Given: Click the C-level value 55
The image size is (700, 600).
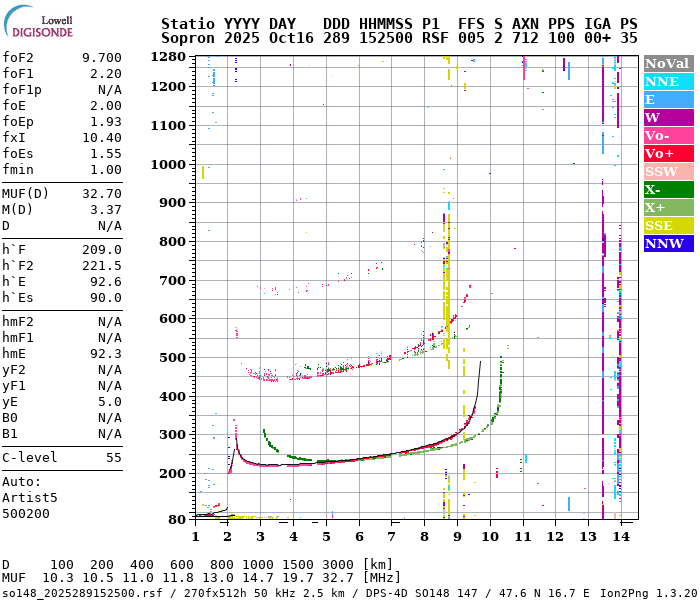Looking at the screenshot, I should pos(113,458).
